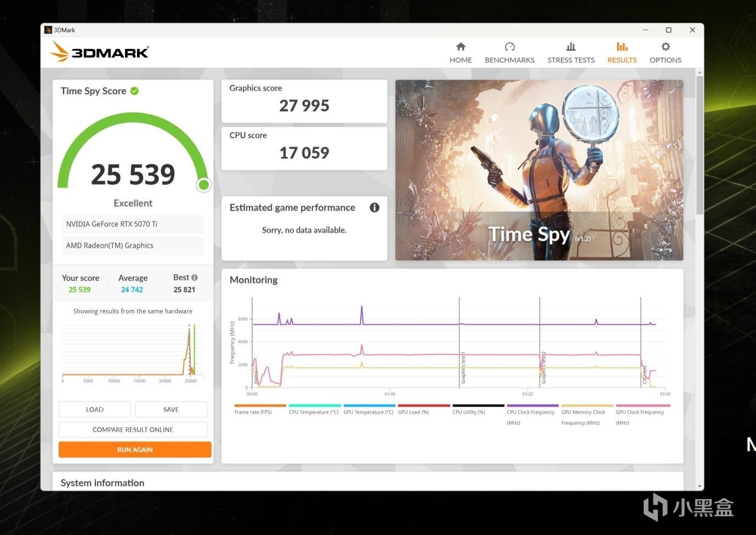Click the Stress Tests bar chart icon
This screenshot has height=535, width=756.
click(571, 47)
